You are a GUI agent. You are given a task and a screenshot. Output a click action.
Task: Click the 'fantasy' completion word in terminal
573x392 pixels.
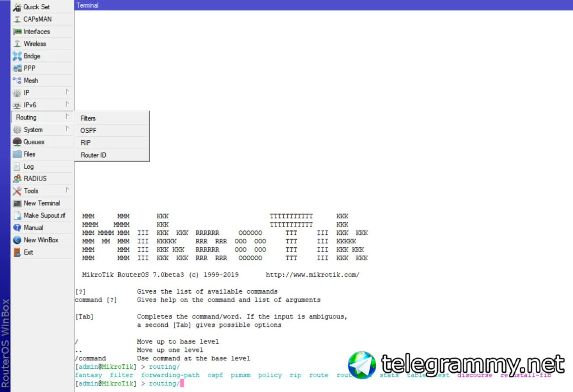(88, 375)
